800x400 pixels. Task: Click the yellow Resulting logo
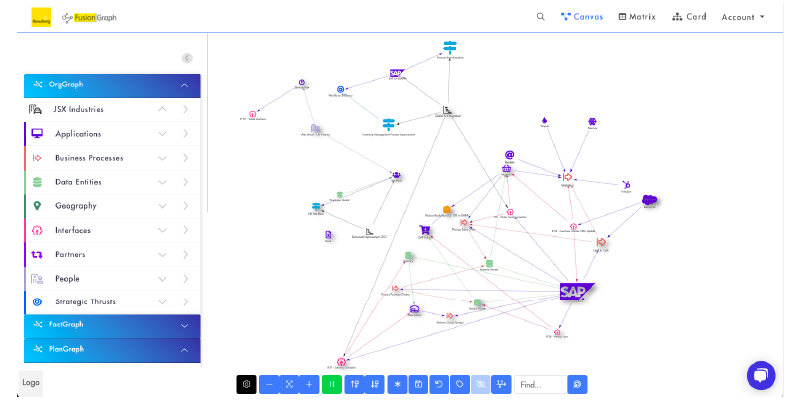(41, 17)
